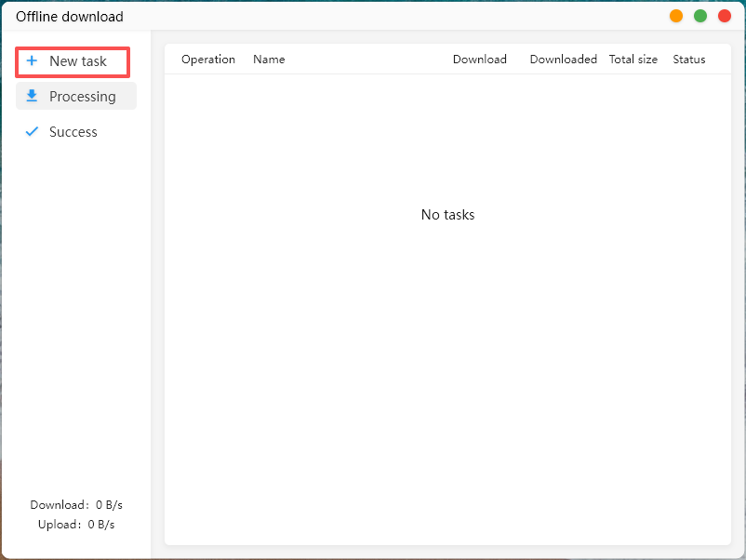The image size is (746, 560).
Task: Click the 'No tasks' placeholder text
Action: coord(447,215)
